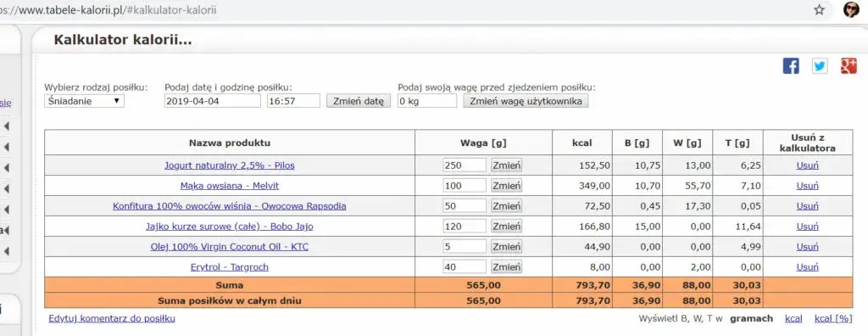The width and height of the screenshot is (868, 336).
Task: Click the Waga [g] column header
Action: tap(483, 143)
